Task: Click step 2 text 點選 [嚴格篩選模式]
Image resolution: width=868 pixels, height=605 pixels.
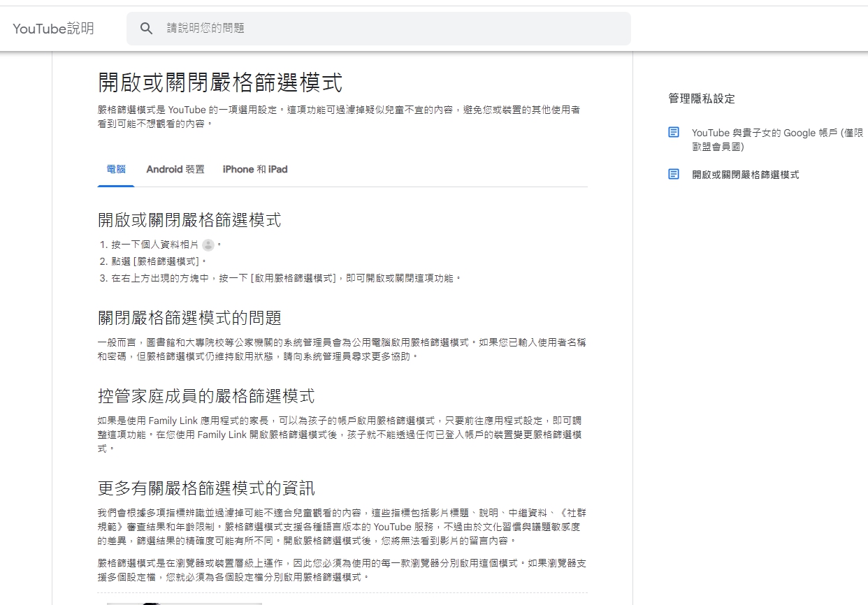Action: (159, 261)
